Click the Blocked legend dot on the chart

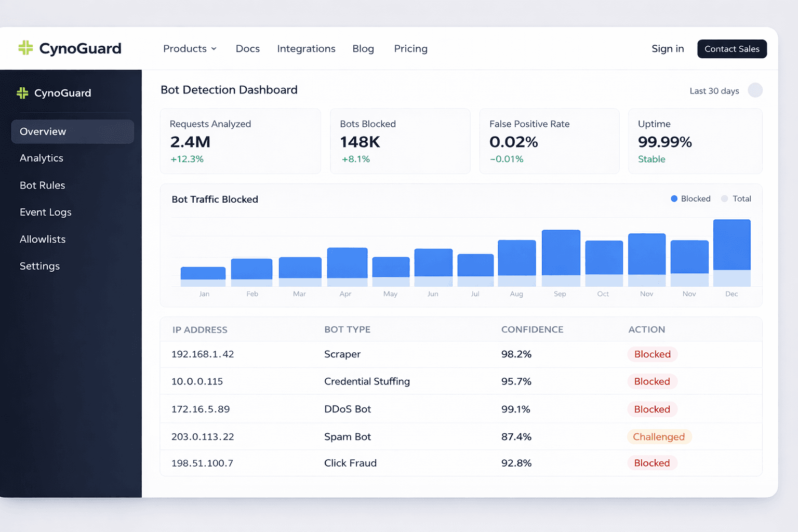(x=674, y=198)
